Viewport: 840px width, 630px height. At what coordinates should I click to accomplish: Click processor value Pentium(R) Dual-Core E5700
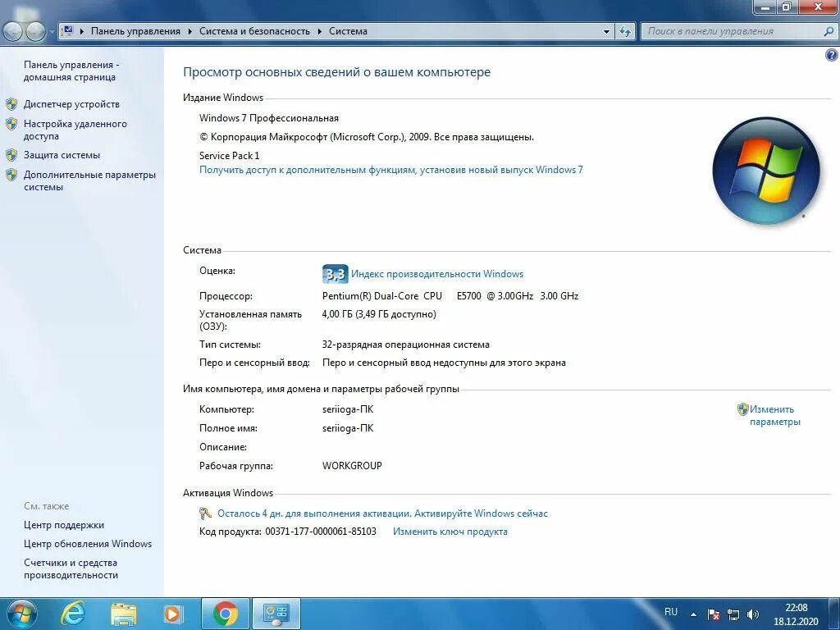coord(450,295)
